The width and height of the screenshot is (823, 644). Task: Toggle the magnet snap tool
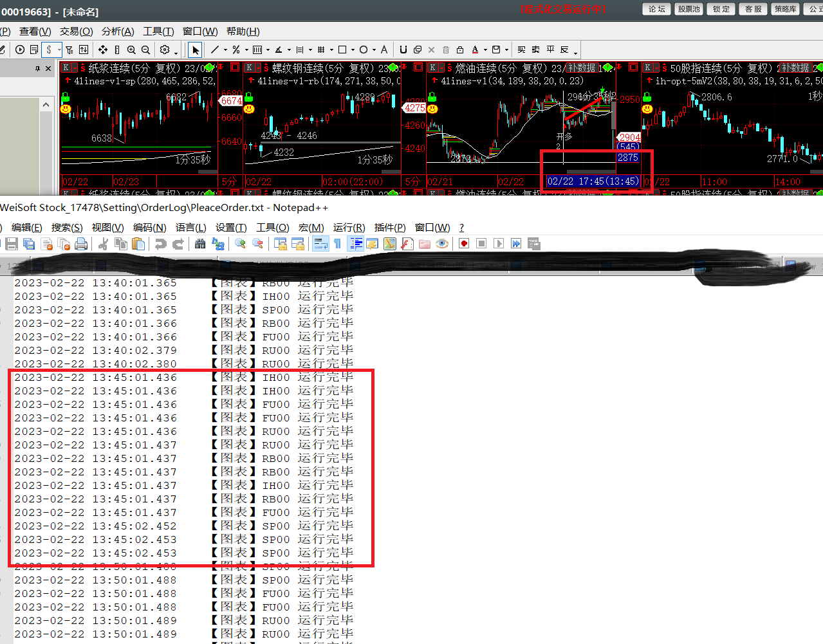point(403,50)
